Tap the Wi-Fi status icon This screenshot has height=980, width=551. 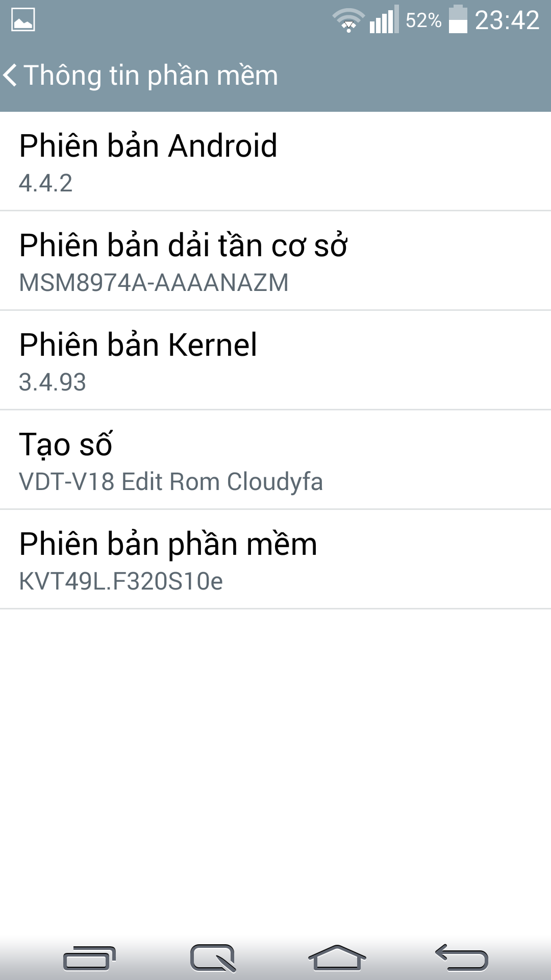[348, 20]
